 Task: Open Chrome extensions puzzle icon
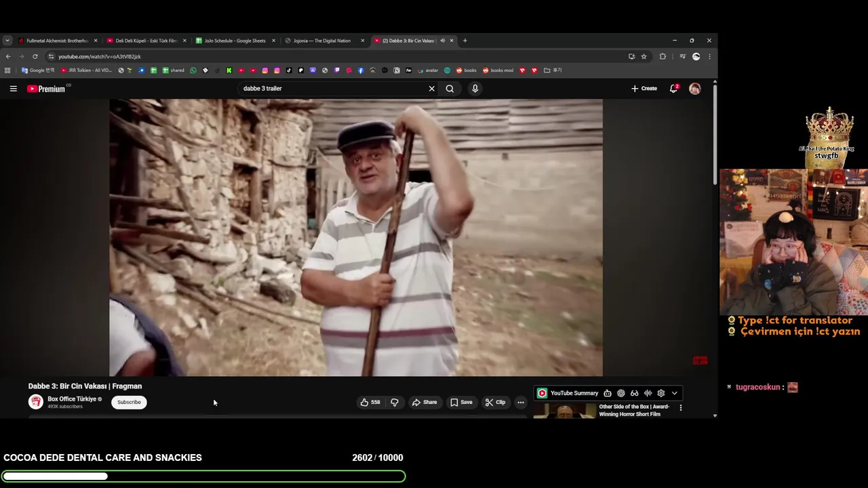pos(663,56)
